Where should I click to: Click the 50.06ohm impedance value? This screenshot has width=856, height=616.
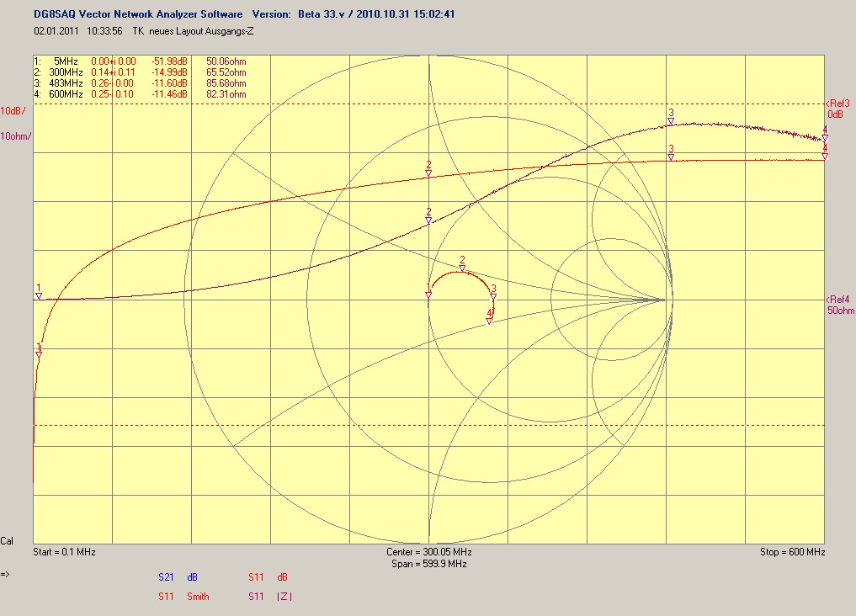(x=226, y=61)
